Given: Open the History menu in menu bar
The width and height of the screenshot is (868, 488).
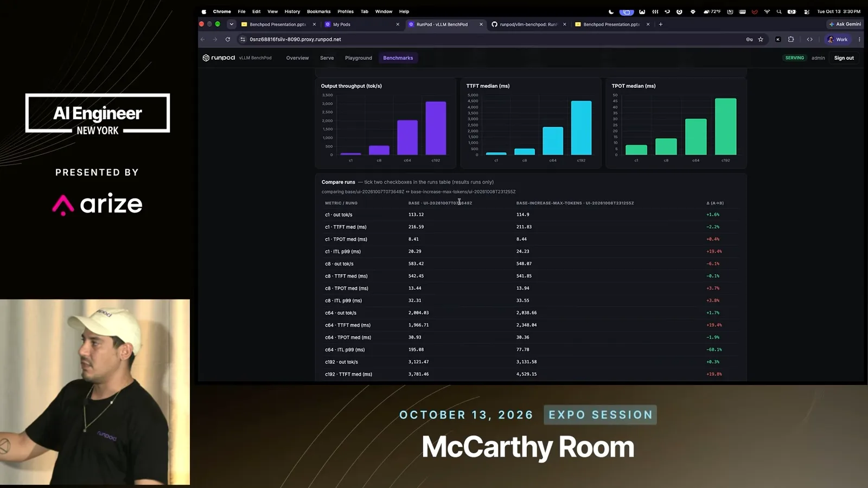Looking at the screenshot, I should pyautogui.click(x=292, y=11).
